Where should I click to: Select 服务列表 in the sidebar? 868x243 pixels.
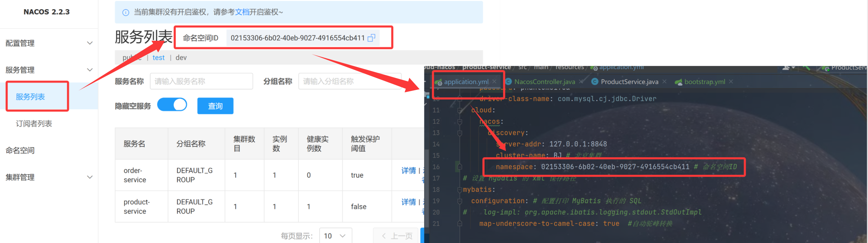(x=30, y=97)
